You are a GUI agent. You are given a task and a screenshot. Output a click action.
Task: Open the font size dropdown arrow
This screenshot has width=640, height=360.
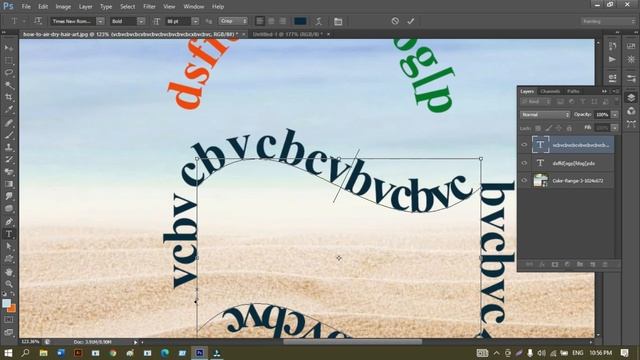tap(196, 21)
